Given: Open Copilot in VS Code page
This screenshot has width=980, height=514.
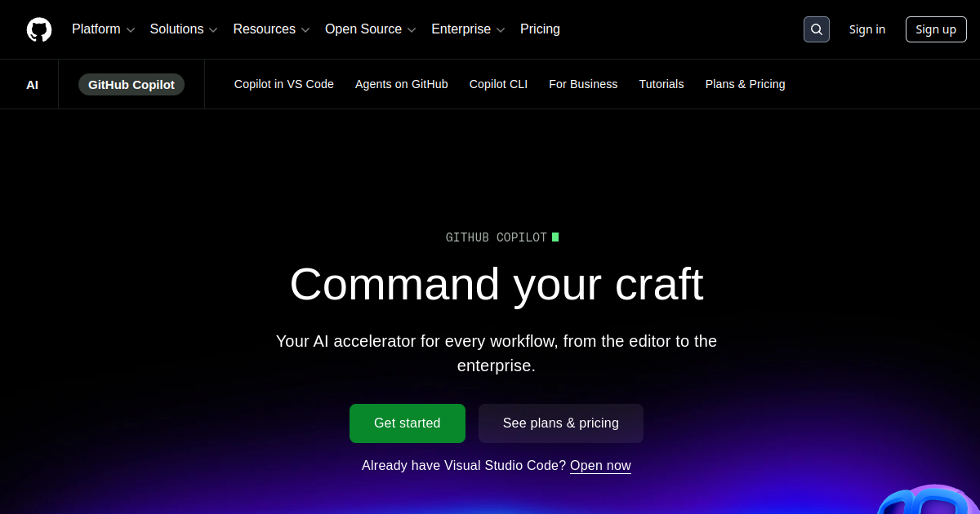Looking at the screenshot, I should [284, 84].
